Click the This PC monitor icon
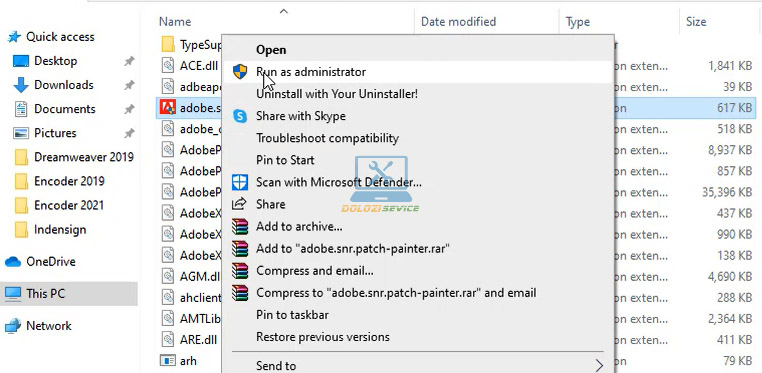 [x=13, y=294]
